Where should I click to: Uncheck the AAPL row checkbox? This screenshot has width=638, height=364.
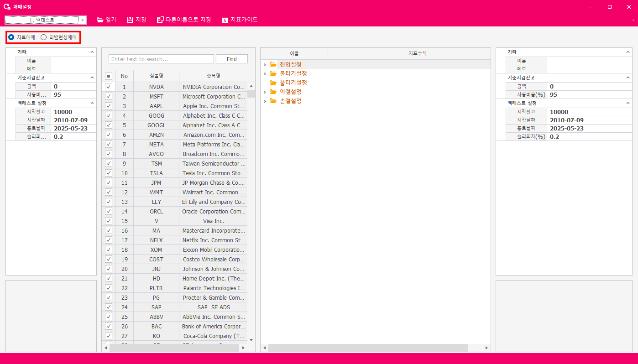pos(109,106)
